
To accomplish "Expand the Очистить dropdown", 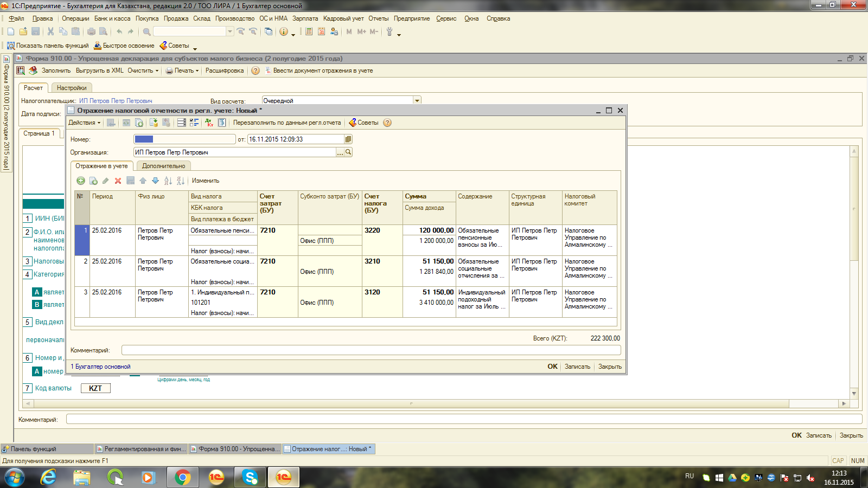I will point(143,70).
